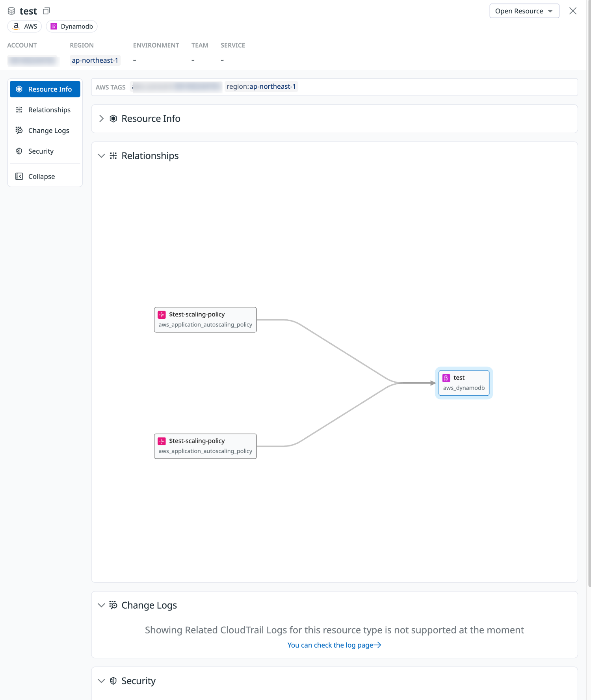591x700 pixels.
Task: Select Change Logs in the sidebar
Action: pyautogui.click(x=45, y=130)
